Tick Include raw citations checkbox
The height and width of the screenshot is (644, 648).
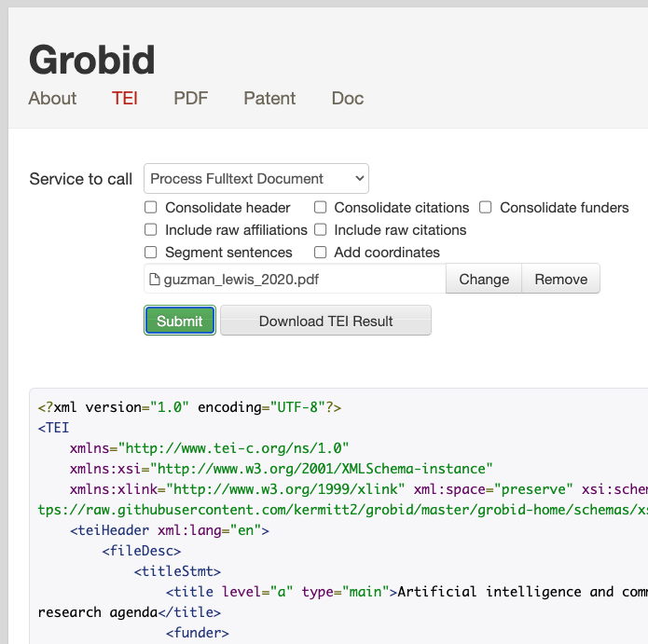coord(320,230)
